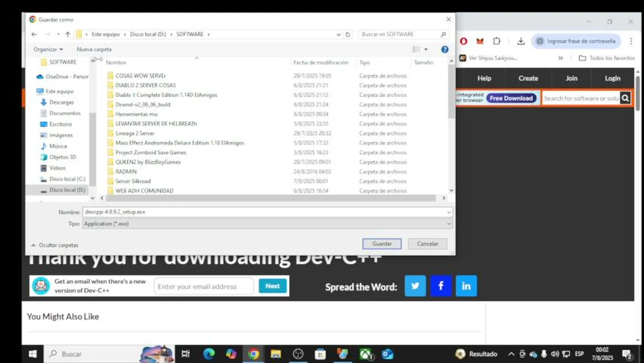Screen dimensions: 644x363
Task: Click Ingresar frase de contraseña chip
Action: point(576,41)
